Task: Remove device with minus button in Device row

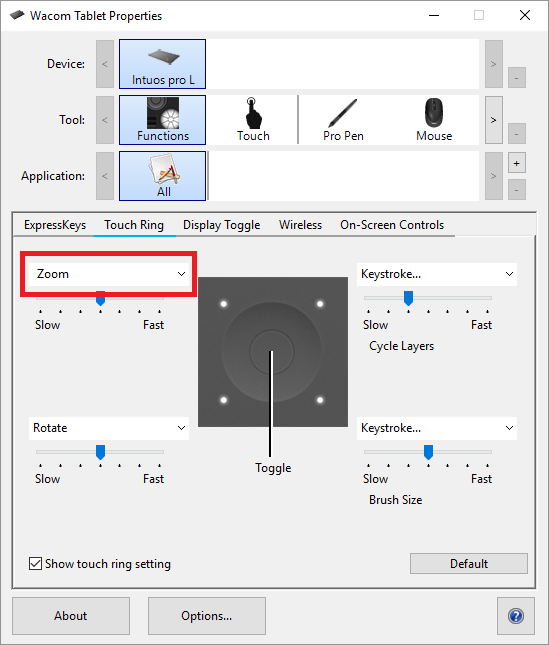Action: 517,78
